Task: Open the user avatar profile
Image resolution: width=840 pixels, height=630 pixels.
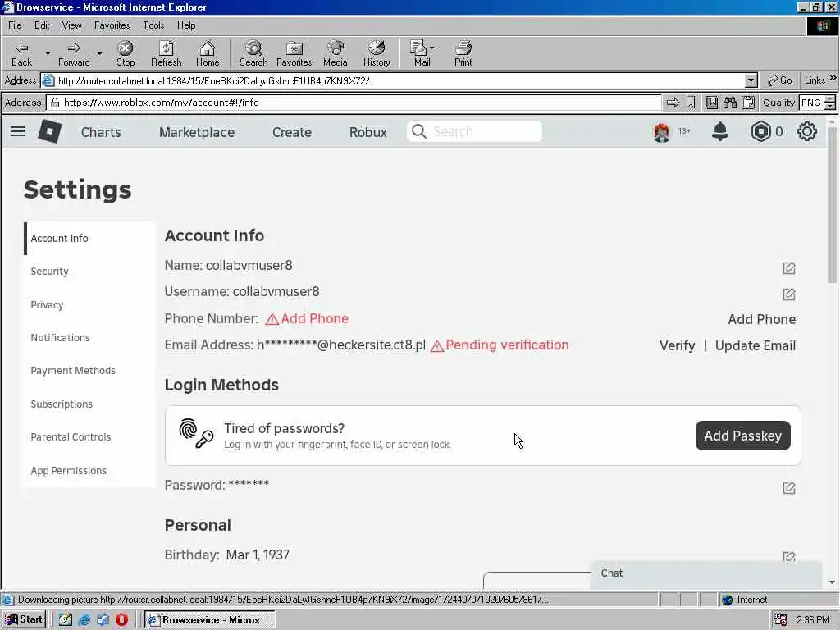Action: pos(662,132)
